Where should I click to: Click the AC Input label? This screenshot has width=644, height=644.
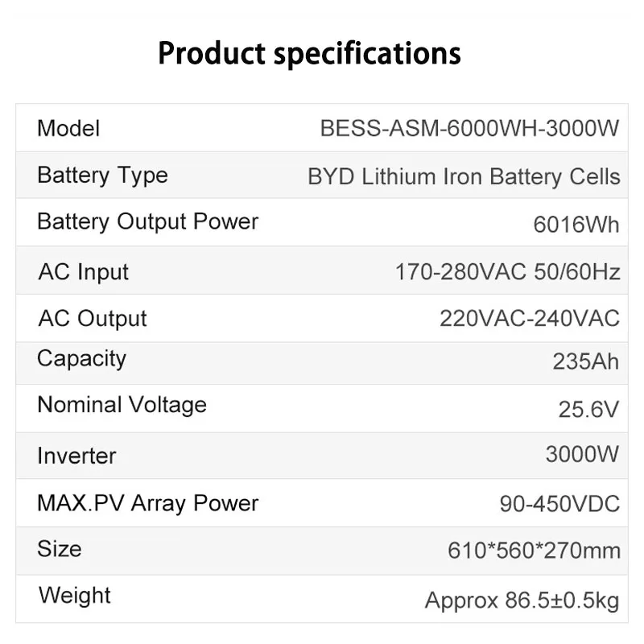point(83,272)
